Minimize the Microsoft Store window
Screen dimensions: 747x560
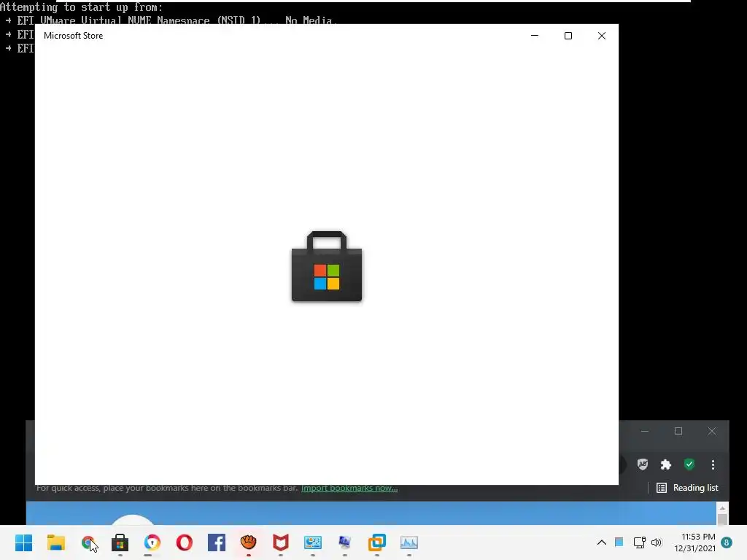click(535, 36)
